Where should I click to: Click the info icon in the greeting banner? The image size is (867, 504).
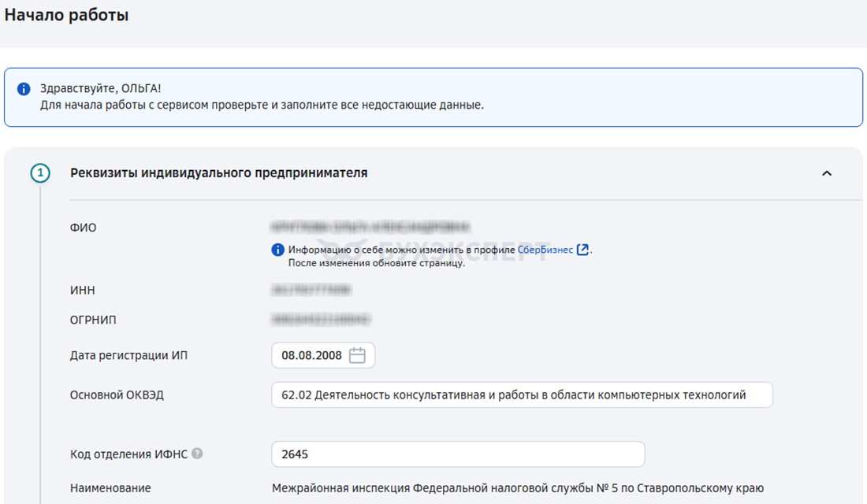tap(24, 89)
